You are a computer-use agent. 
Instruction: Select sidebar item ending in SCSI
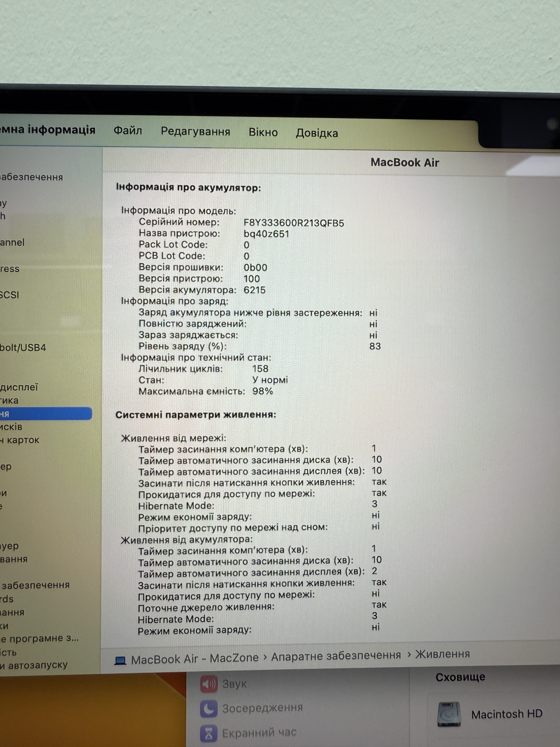[x=9, y=295]
